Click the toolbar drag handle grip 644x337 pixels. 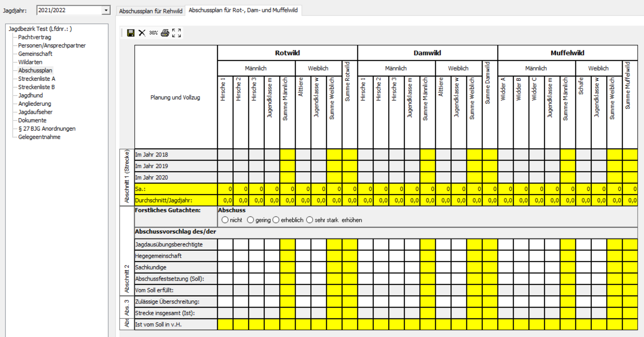[x=122, y=33]
